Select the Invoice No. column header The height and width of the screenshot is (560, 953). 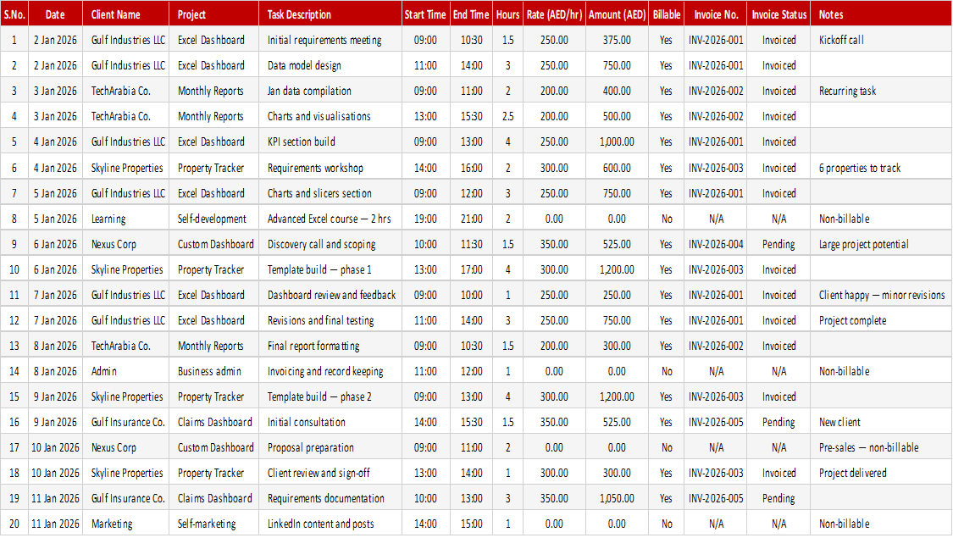[x=716, y=14]
